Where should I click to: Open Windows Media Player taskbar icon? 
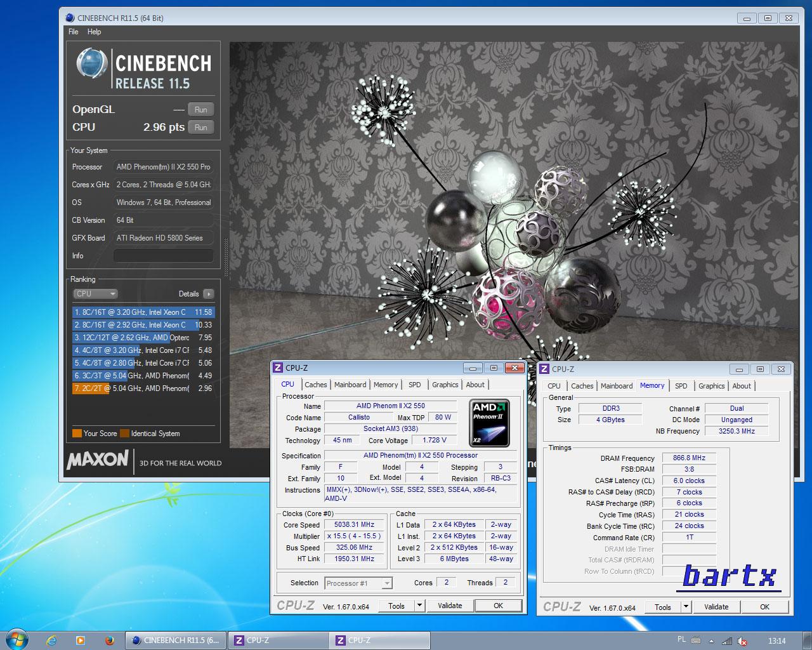pos(80,640)
